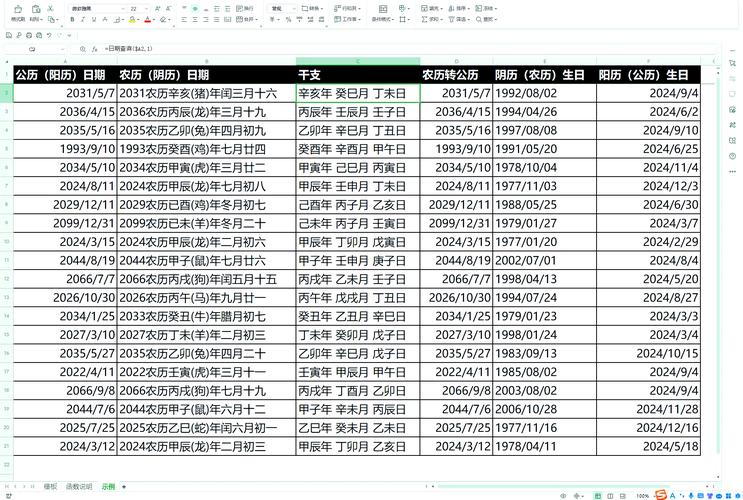Open the rows and columns 行和列 dropdown

point(347,9)
